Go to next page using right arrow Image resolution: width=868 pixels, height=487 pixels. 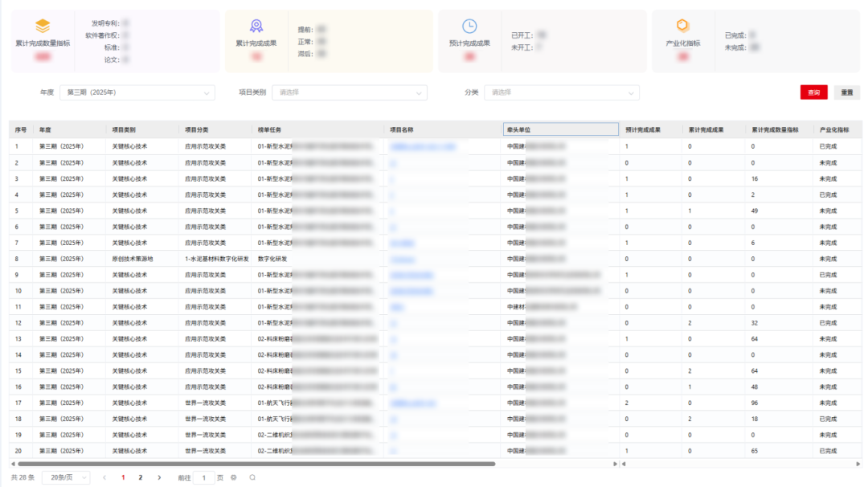159,477
